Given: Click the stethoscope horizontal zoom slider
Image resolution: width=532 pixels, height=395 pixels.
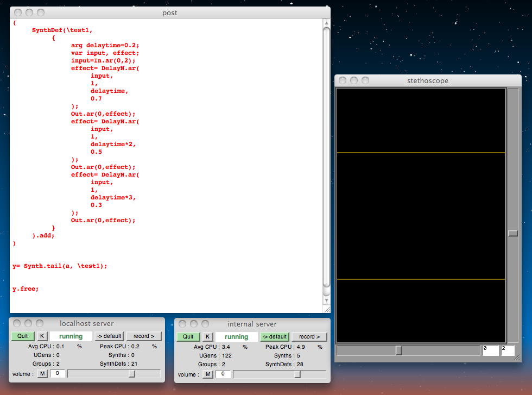Looking at the screenshot, I should click(398, 350).
